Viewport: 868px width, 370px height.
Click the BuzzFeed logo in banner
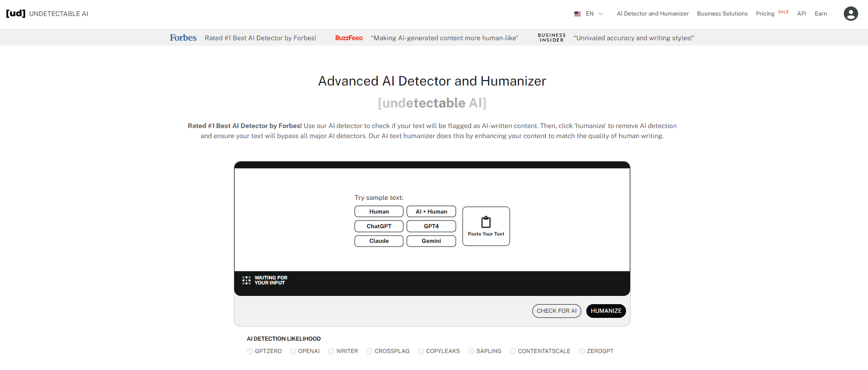pyautogui.click(x=348, y=38)
